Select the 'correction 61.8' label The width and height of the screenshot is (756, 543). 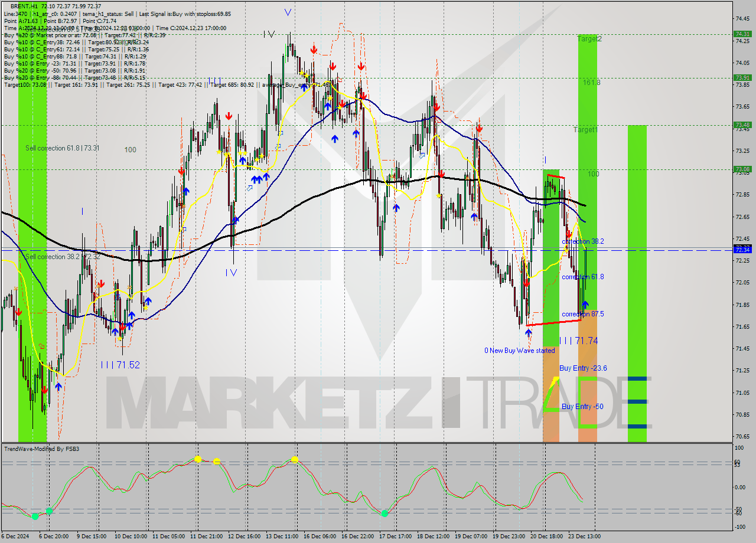click(582, 277)
